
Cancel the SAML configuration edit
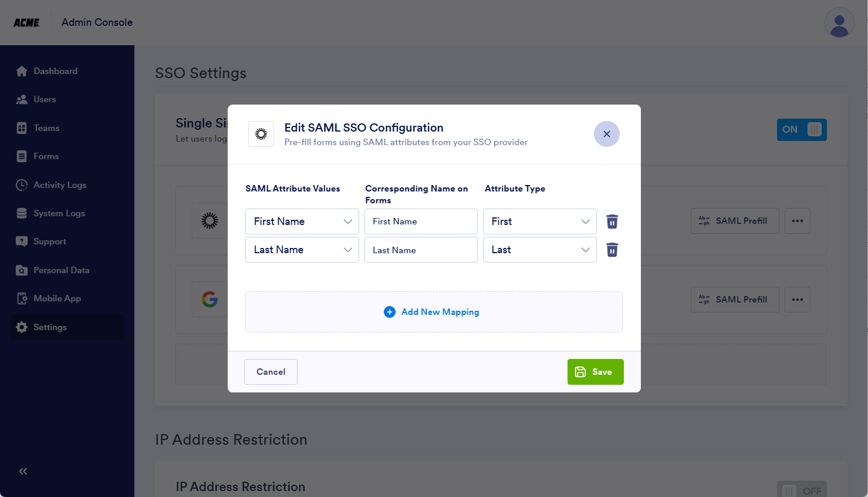tap(271, 372)
